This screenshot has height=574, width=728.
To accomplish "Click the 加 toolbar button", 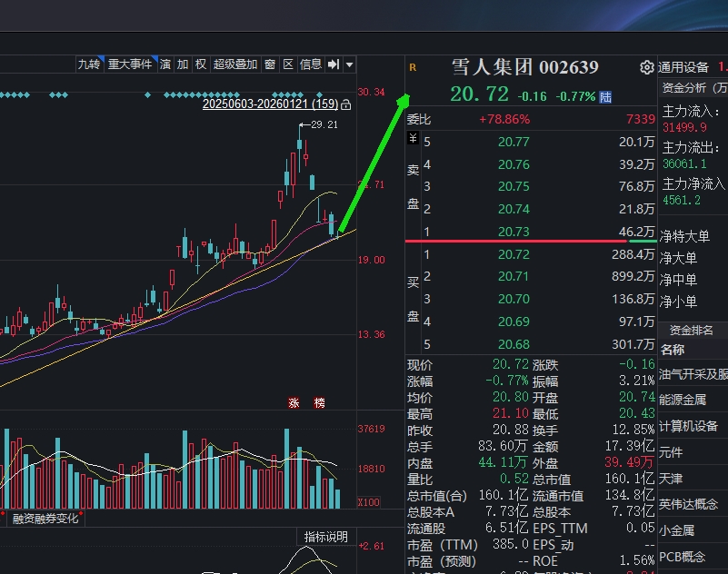I will coord(183,64).
